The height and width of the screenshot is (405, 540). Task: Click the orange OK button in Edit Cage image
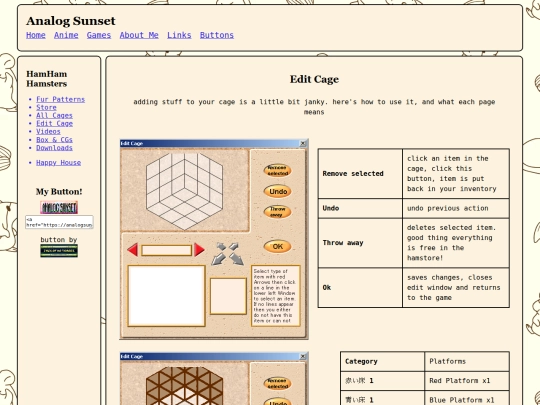tap(278, 247)
